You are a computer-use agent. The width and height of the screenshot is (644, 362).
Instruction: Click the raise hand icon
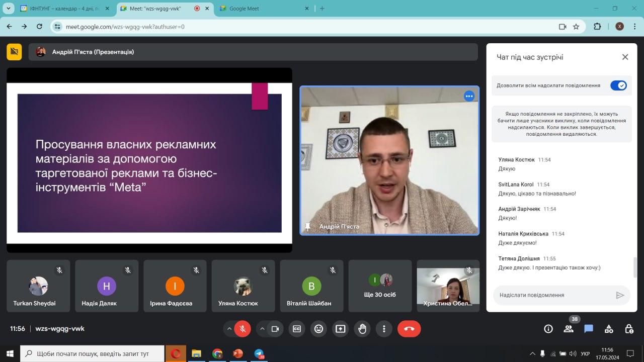coord(362,329)
